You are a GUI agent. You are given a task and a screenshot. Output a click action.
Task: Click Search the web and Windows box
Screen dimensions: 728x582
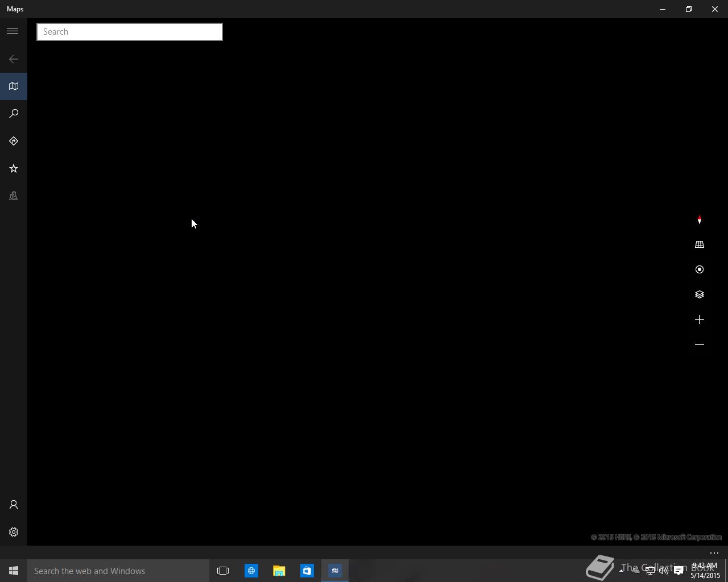118,571
